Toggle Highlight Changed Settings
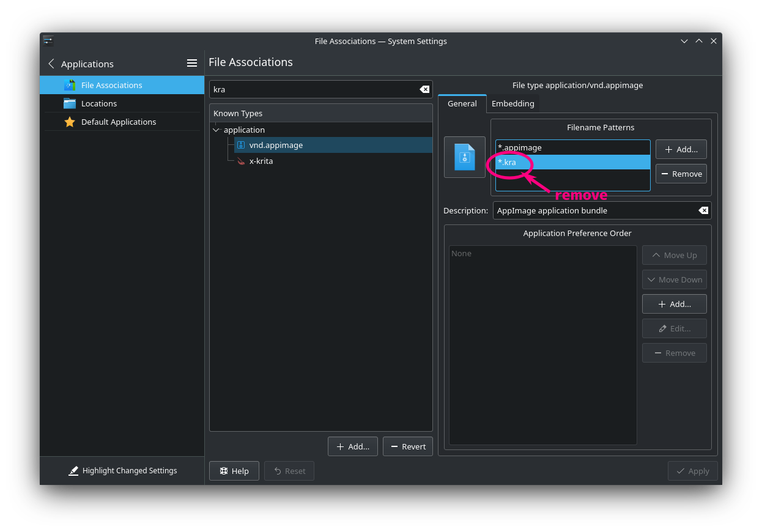 click(122, 470)
